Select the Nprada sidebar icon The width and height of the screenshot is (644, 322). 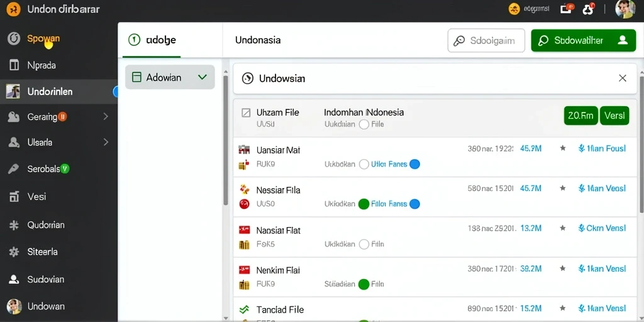point(14,65)
